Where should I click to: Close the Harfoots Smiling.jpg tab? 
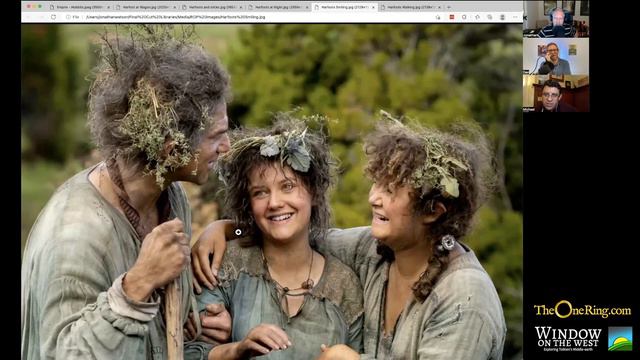(373, 7)
